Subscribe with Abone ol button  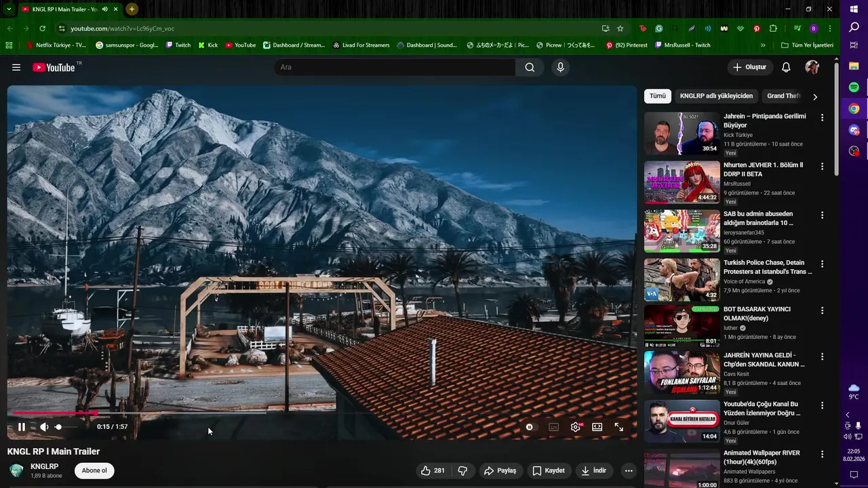click(x=94, y=470)
